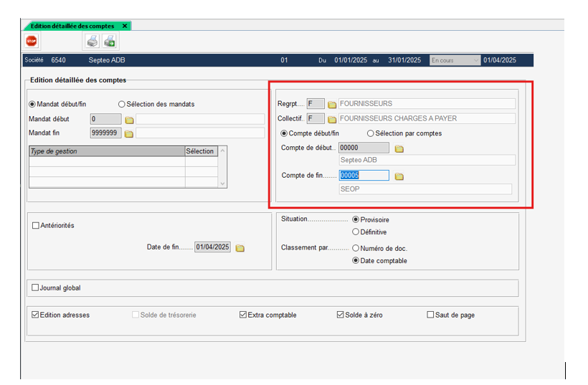
Task: Click the folder icon beside Regrpt field
Action: (332, 105)
